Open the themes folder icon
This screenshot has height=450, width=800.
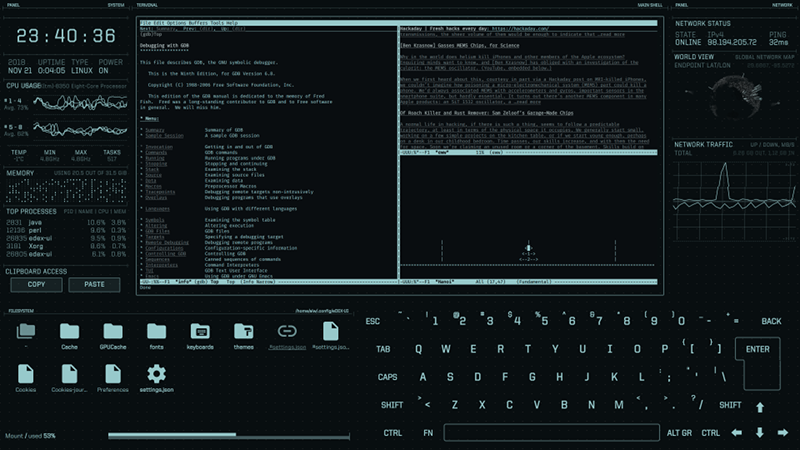point(243,331)
